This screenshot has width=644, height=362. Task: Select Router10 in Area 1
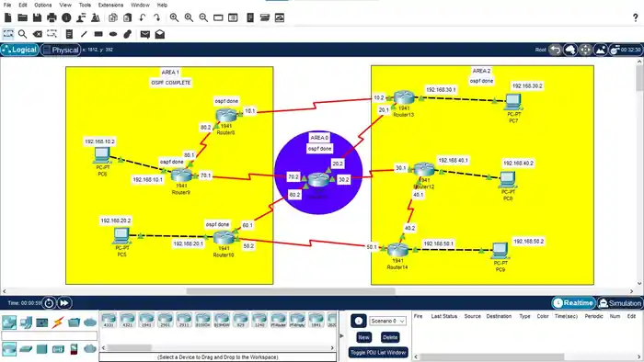pos(224,239)
